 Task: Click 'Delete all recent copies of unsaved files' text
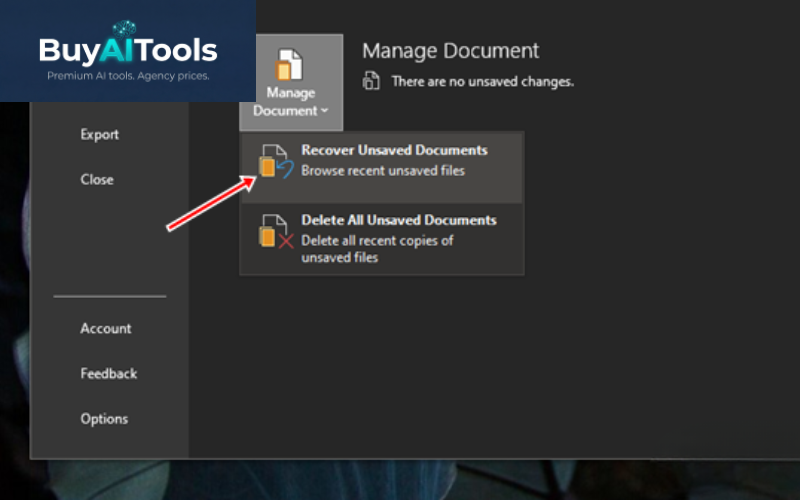tap(377, 249)
